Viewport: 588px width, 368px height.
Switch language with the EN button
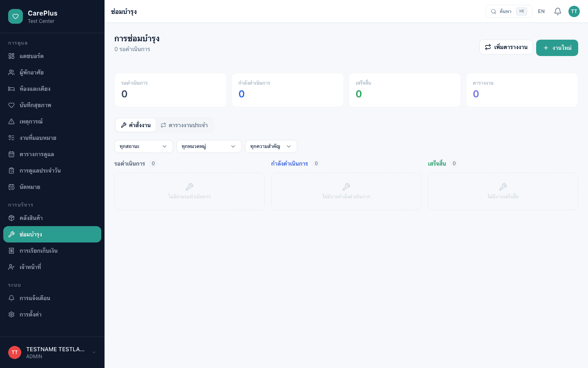click(x=541, y=11)
